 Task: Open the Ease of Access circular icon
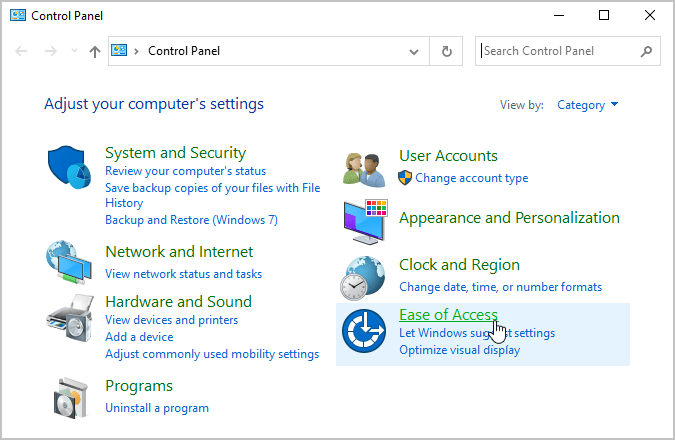coord(364,331)
